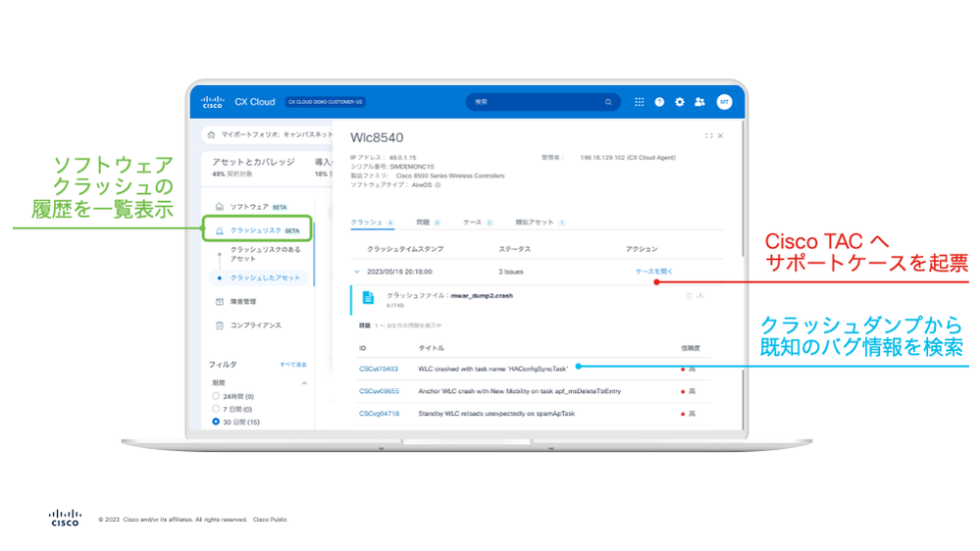This screenshot has width=980, height=551.
Task: Click 'WLC crashed with task name' title
Action: pyautogui.click(x=492, y=369)
